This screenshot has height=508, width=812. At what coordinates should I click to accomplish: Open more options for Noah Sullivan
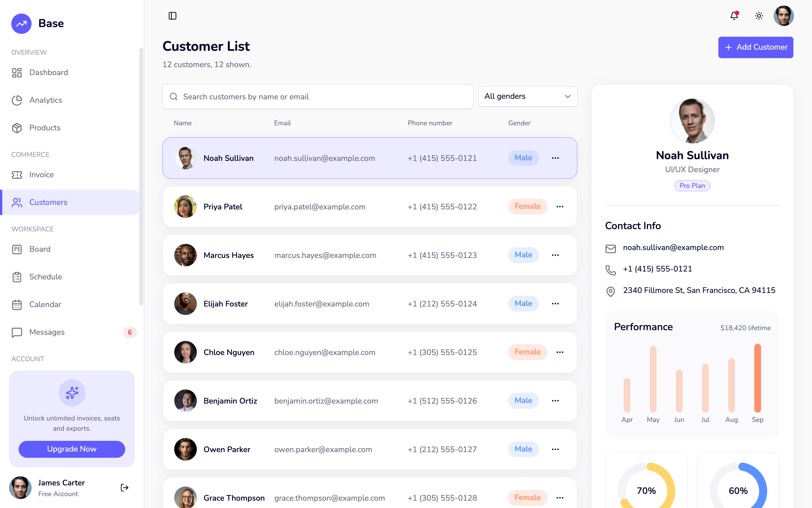click(555, 158)
